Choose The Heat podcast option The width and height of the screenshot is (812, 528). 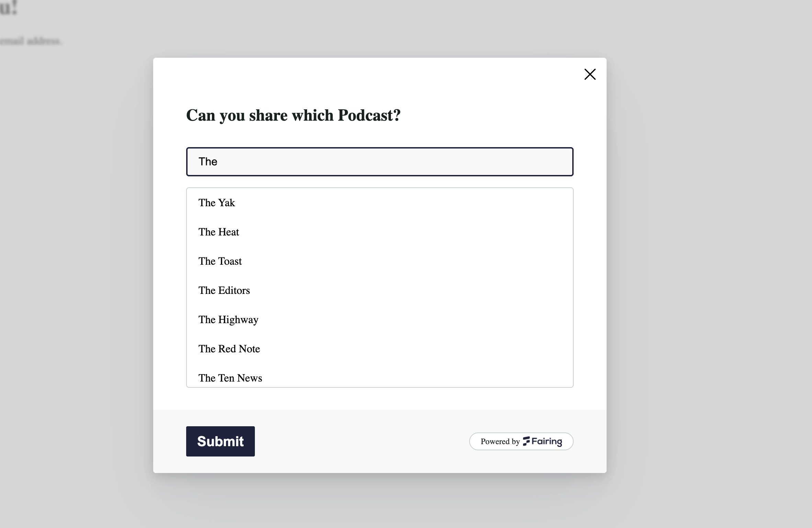click(380, 232)
